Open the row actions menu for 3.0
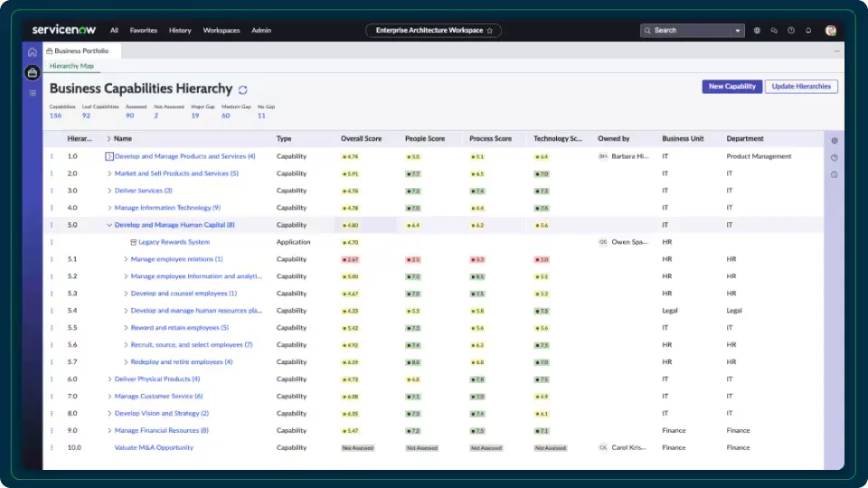The width and height of the screenshot is (868, 488). click(52, 191)
